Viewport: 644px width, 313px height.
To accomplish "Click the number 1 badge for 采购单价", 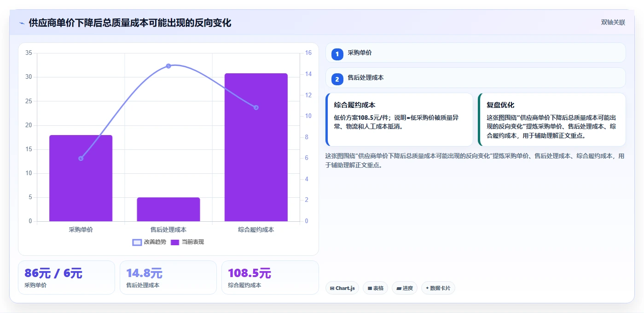I will [337, 54].
